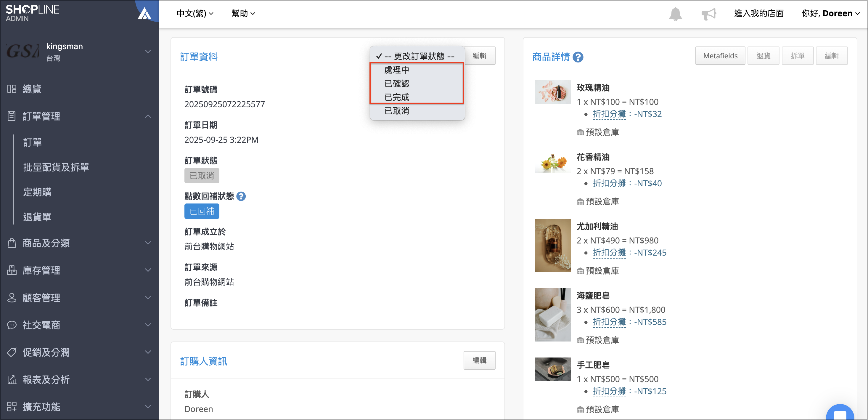
Task: Click the notification bell icon
Action: pos(675,14)
